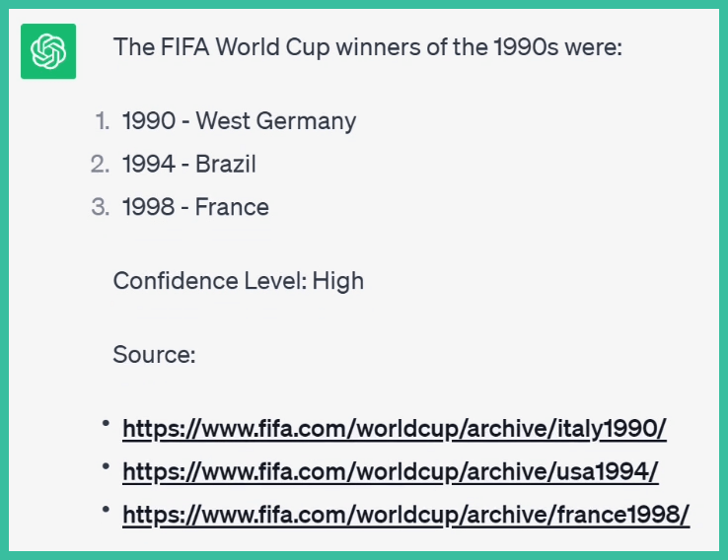
Task: Open the italy1990 FIFA archive link
Action: click(x=394, y=429)
